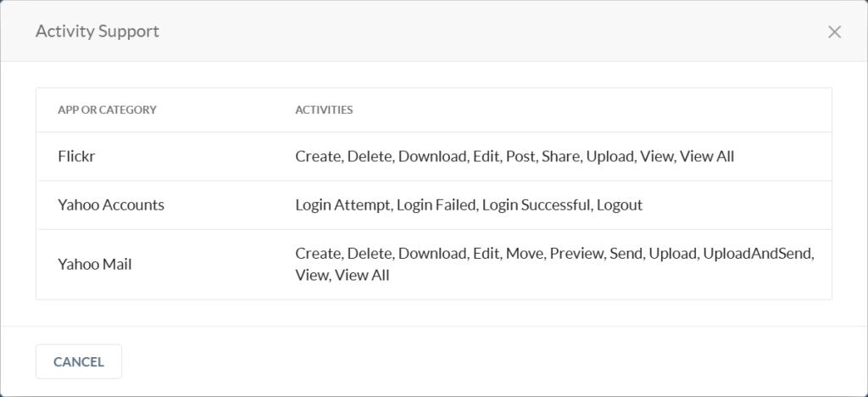
Task: Click the Flickr activities list text
Action: 515,156
